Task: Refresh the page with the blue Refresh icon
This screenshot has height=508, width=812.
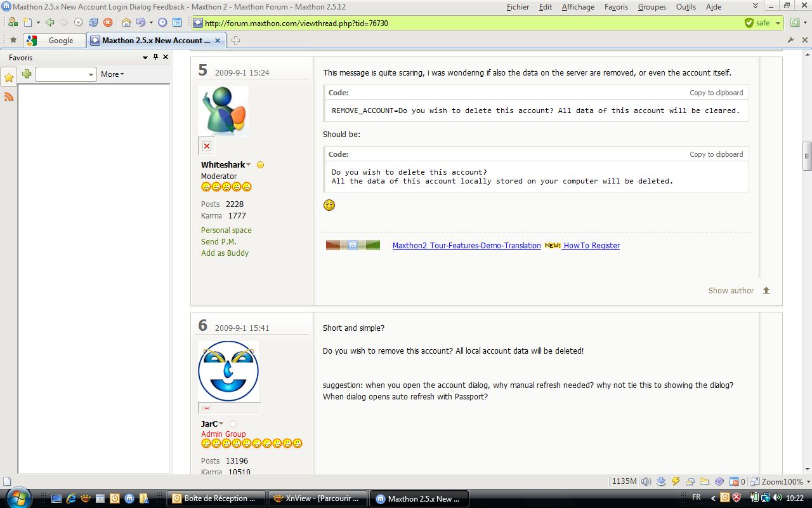Action: pos(93,22)
